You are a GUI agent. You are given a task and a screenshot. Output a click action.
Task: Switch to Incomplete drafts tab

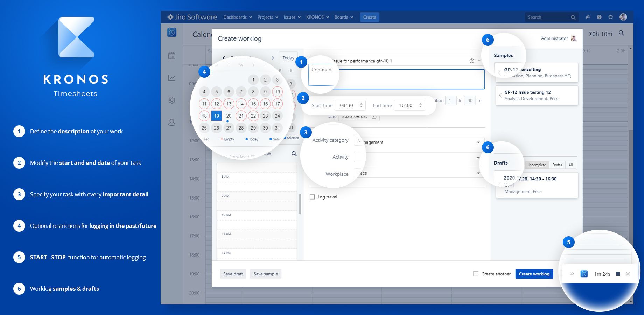[537, 165]
